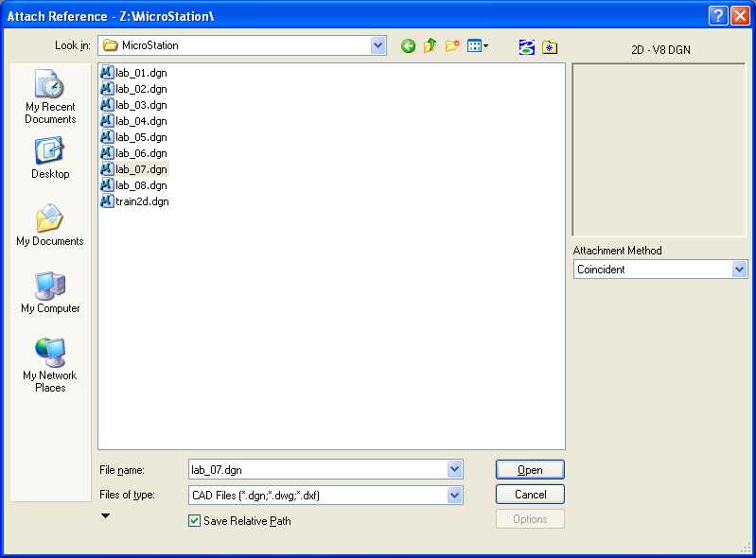Go up one folder level

pos(431,45)
